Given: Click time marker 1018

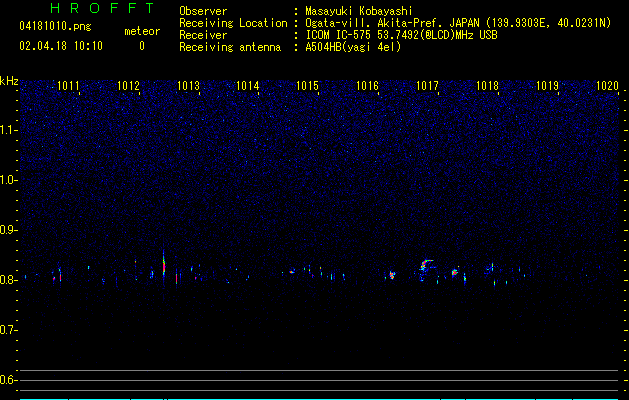Looking at the screenshot, I should click(x=487, y=85).
